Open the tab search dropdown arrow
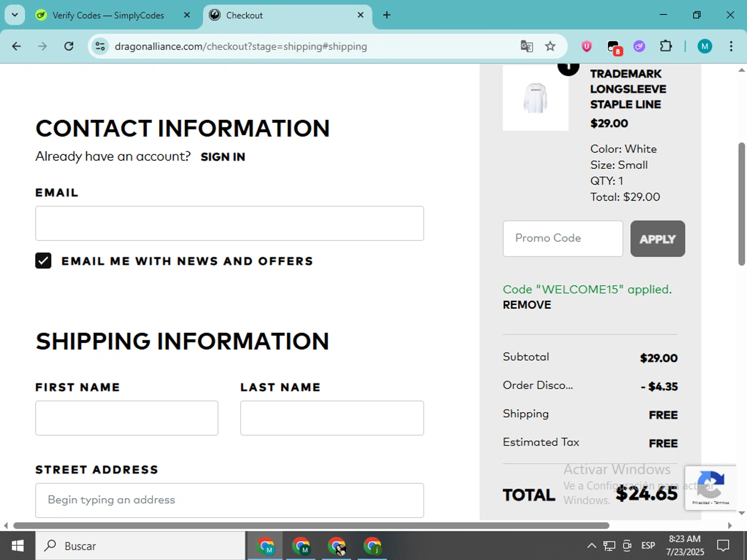The width and height of the screenshot is (747, 560). coord(15,15)
